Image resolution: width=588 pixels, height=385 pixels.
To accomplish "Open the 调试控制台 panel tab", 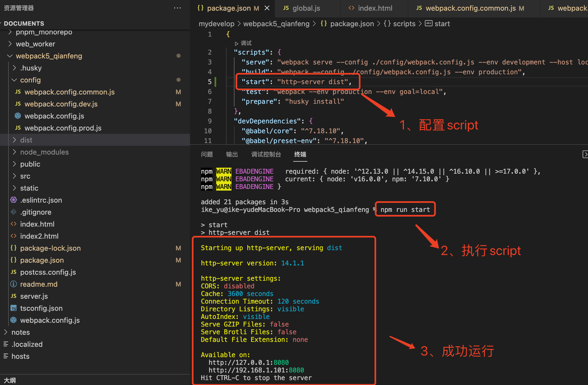I will [x=266, y=154].
